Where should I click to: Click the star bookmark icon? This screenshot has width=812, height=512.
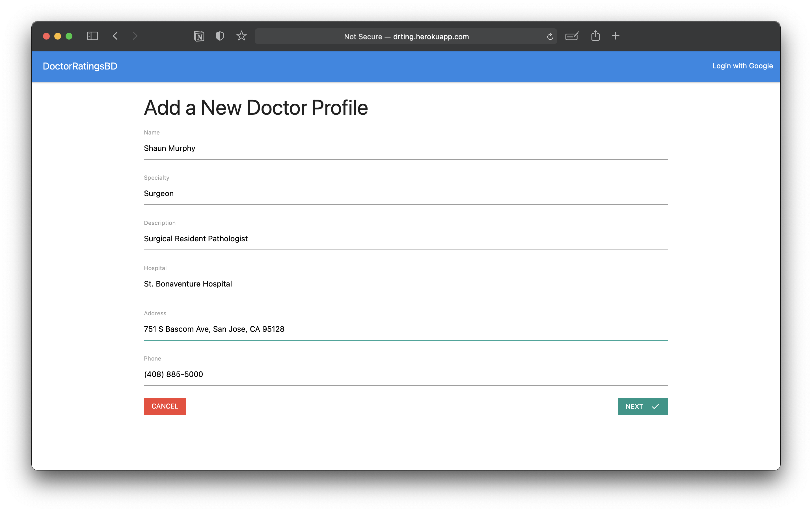coord(241,36)
